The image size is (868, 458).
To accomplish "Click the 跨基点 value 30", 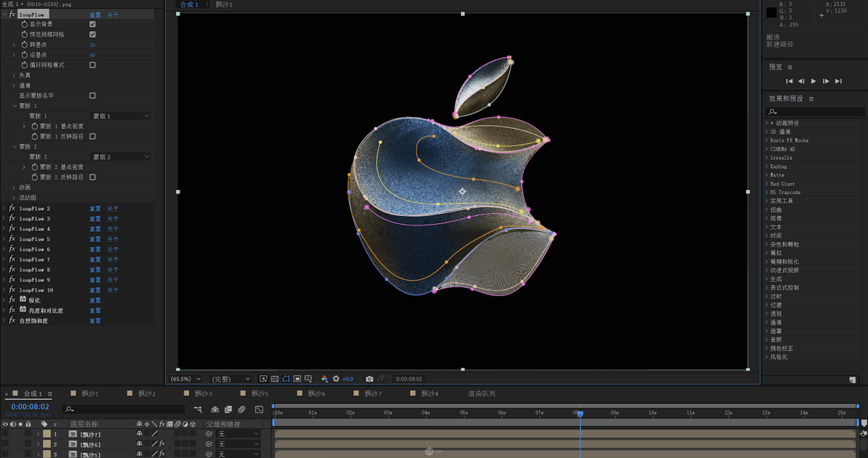I will click(x=92, y=45).
